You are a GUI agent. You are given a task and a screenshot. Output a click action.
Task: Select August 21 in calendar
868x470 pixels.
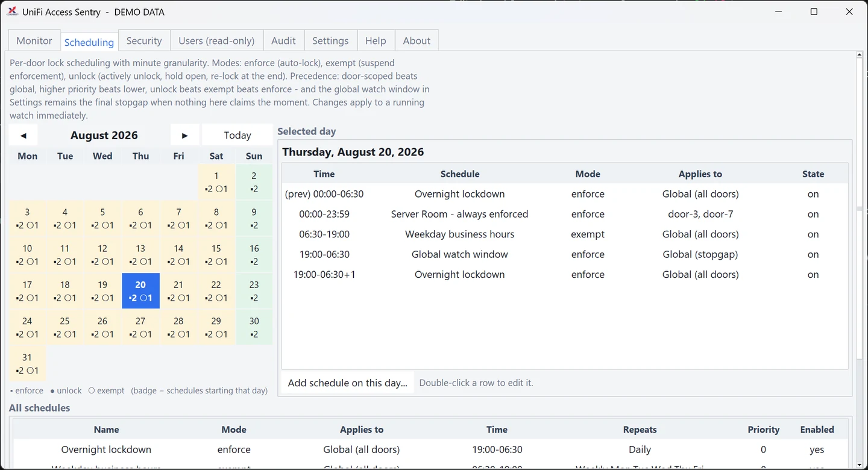tap(178, 290)
